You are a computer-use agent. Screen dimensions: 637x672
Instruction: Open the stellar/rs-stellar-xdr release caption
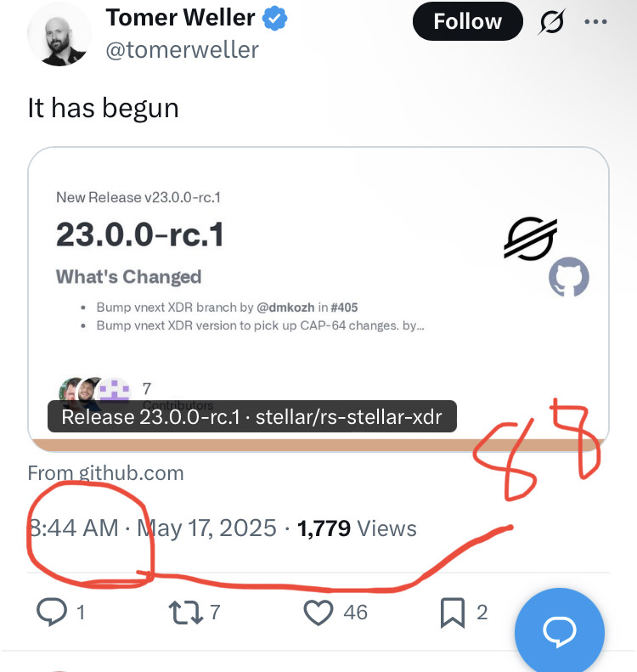click(252, 417)
